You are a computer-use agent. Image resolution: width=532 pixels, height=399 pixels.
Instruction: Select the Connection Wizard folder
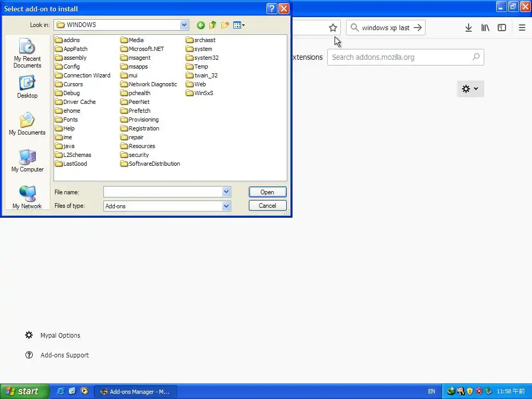click(83, 75)
